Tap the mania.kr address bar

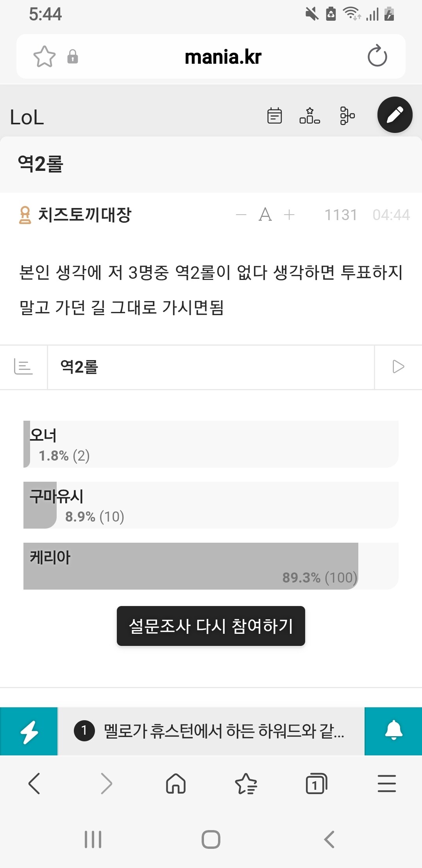coord(223,57)
